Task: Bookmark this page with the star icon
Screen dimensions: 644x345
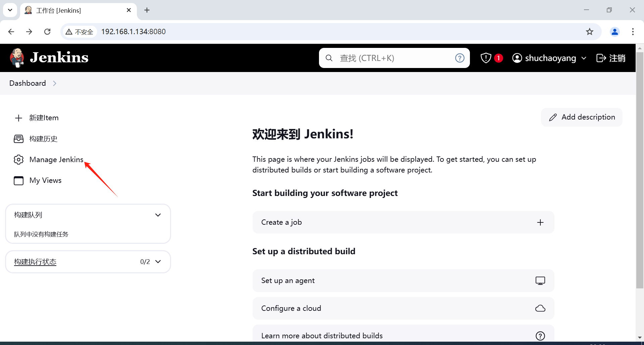Action: [590, 31]
